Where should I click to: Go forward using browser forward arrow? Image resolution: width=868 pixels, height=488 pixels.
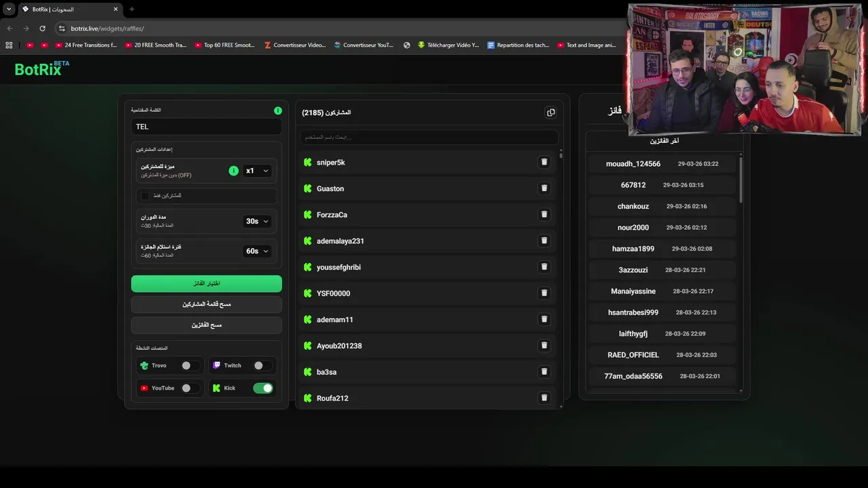(x=26, y=28)
